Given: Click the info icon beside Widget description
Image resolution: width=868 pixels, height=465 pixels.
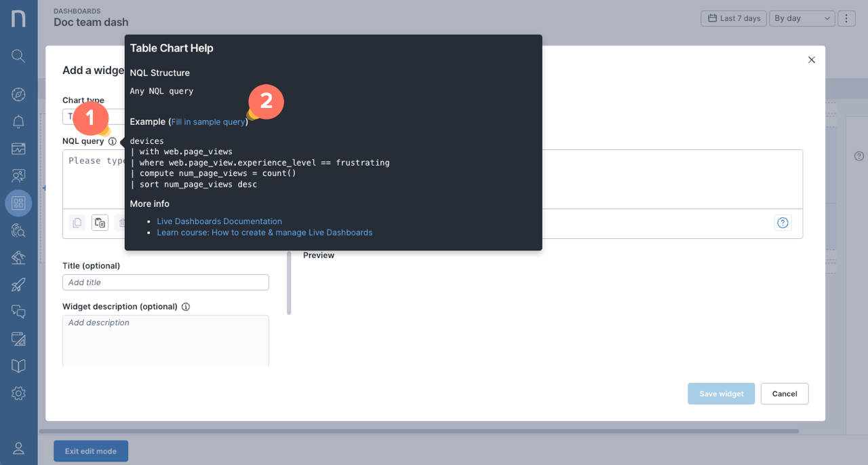Looking at the screenshot, I should (186, 307).
